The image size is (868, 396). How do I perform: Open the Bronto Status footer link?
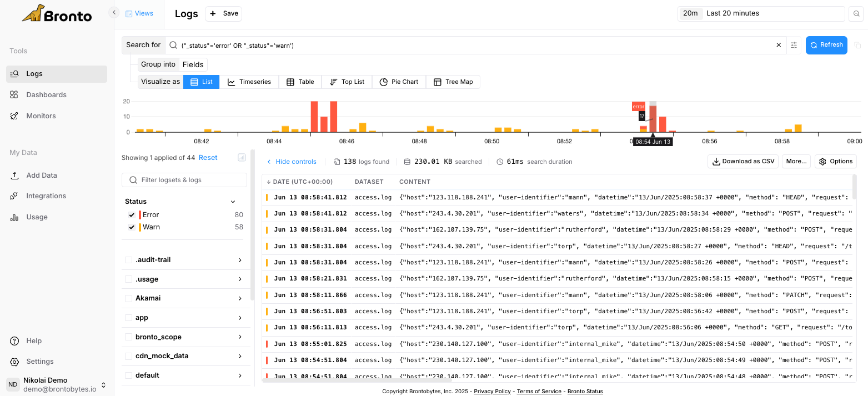point(585,392)
